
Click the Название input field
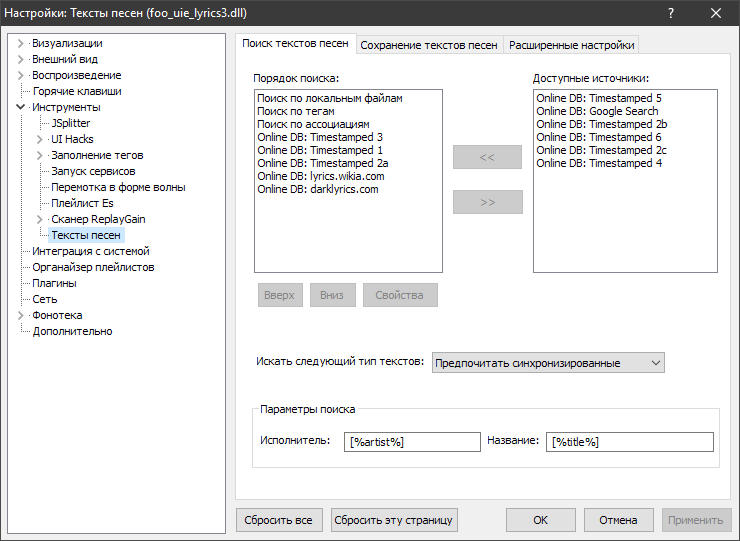(x=630, y=442)
